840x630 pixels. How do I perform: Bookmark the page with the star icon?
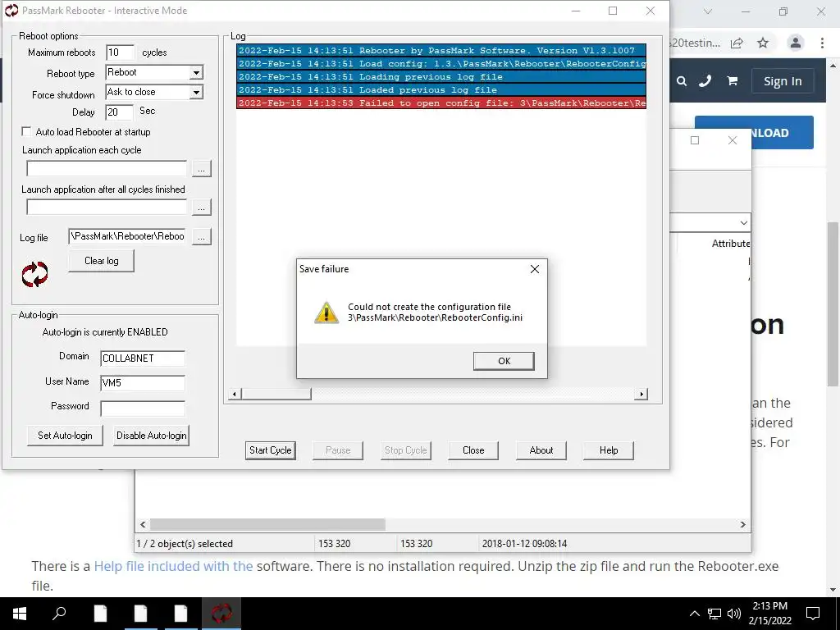[763, 43]
